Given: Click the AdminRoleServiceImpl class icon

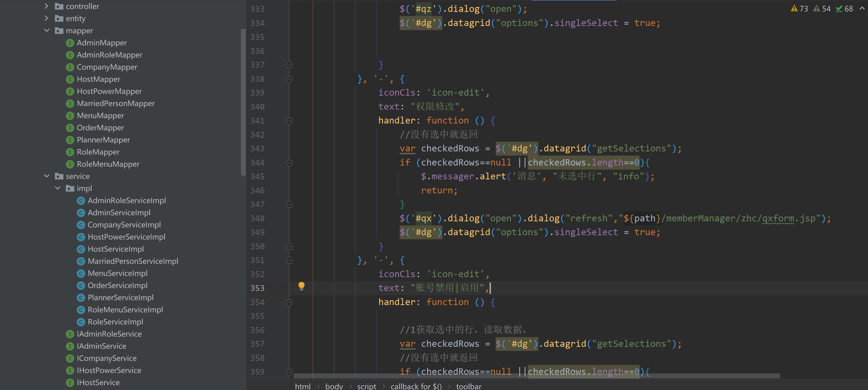Looking at the screenshot, I should 80,201.
